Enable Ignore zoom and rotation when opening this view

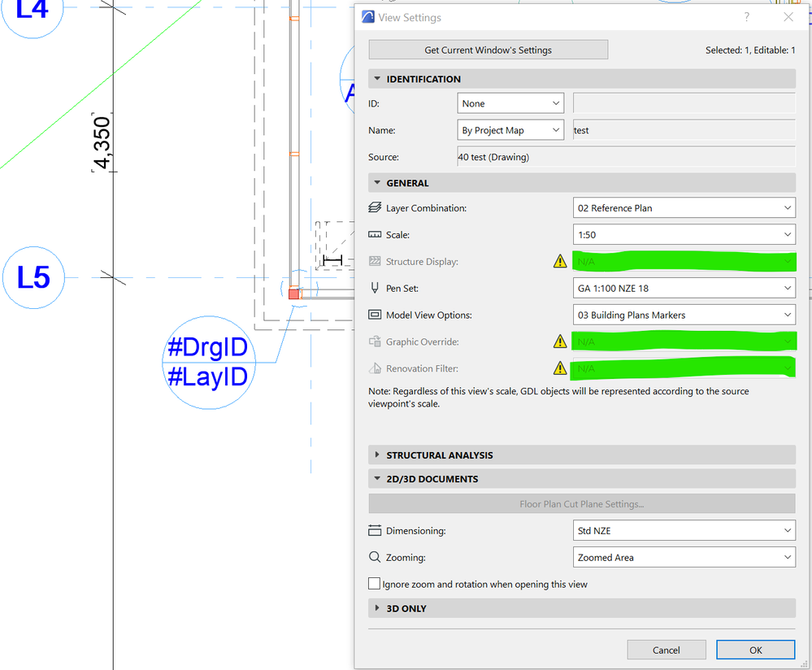tap(374, 583)
